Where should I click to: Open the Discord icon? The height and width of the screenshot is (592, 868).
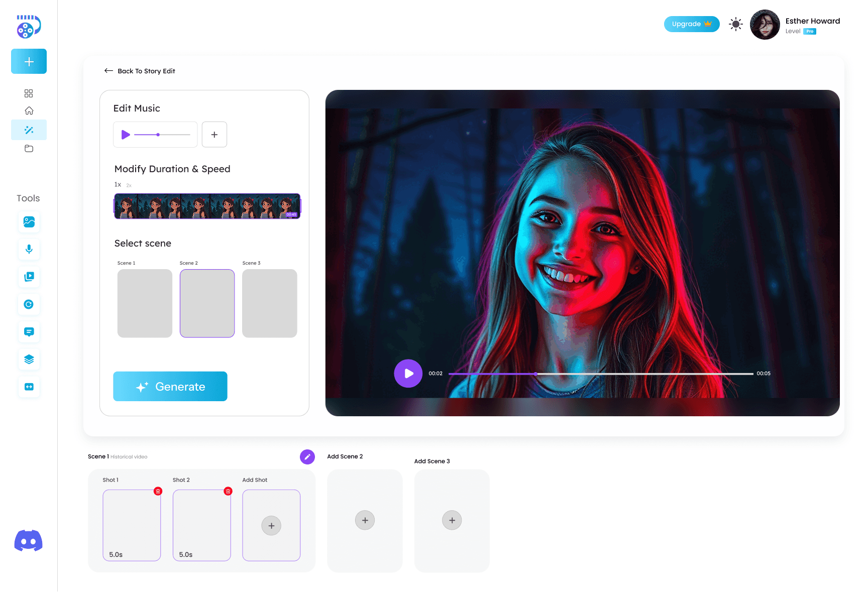[29, 541]
